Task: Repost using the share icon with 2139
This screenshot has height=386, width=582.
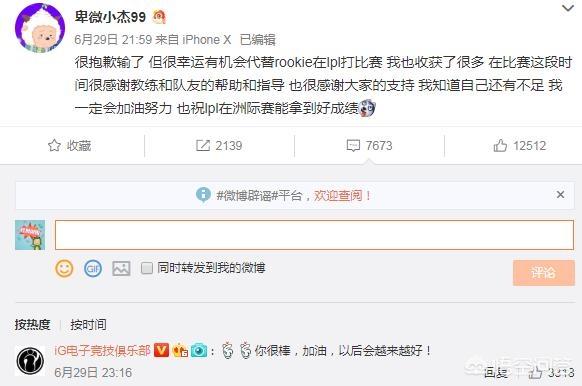Action: 203,145
